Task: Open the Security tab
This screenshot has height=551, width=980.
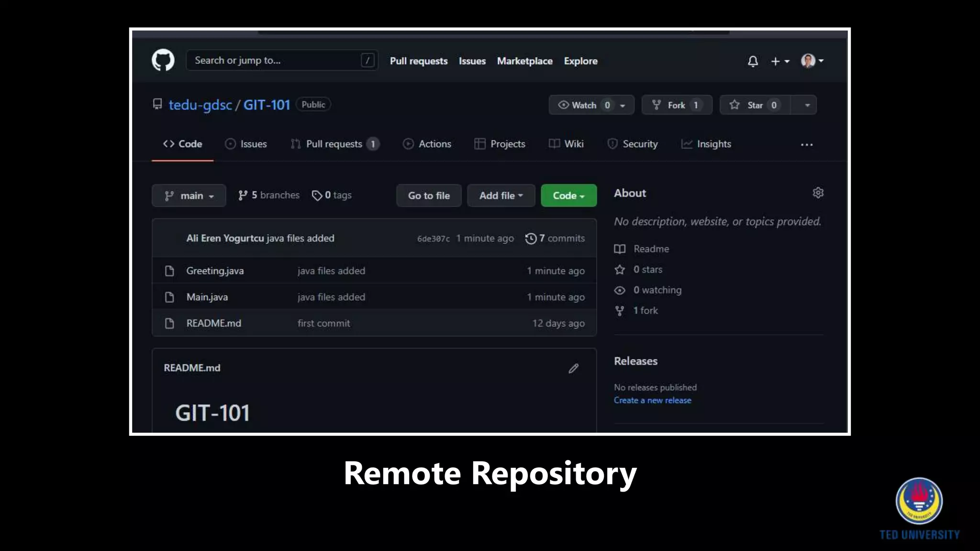Action: pyautogui.click(x=632, y=144)
